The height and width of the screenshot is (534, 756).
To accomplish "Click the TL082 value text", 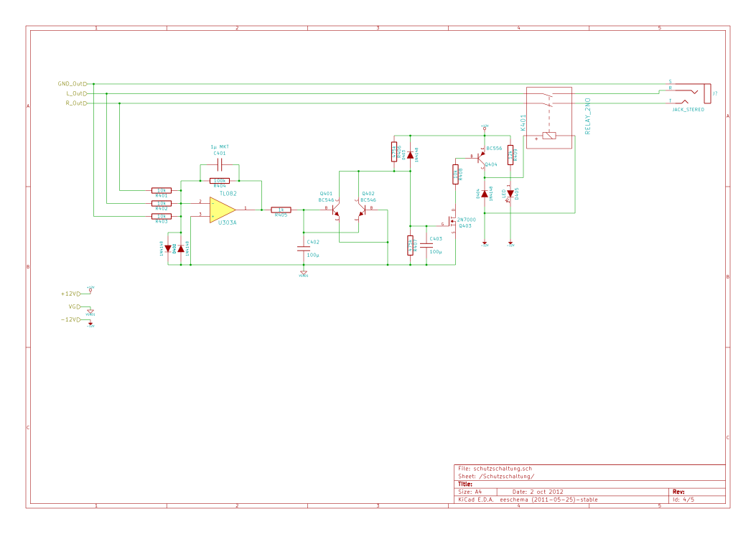I will [x=228, y=193].
